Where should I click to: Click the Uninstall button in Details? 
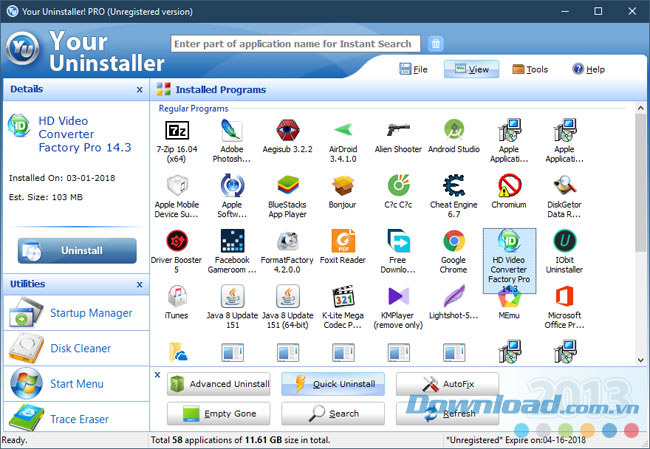coord(77,250)
